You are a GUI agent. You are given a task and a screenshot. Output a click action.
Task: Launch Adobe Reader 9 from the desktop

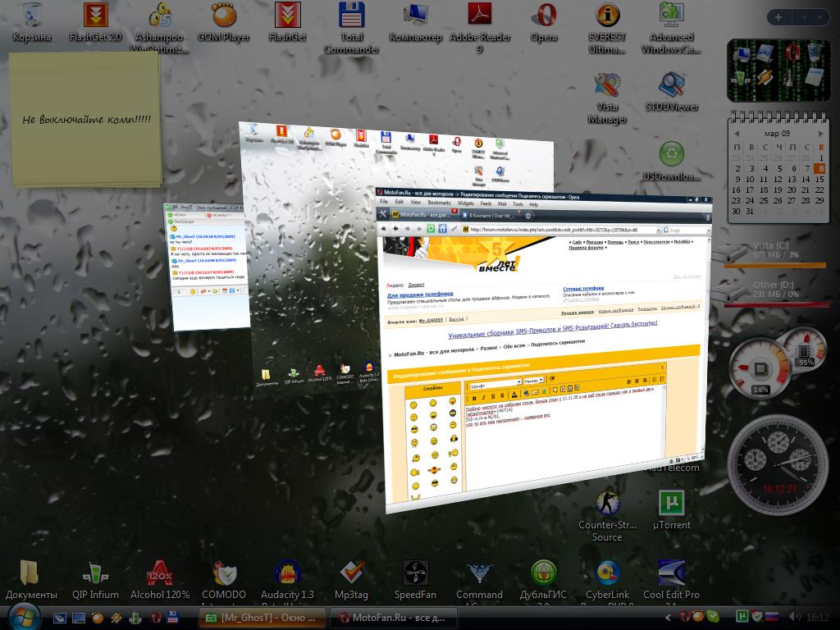pyautogui.click(x=480, y=27)
